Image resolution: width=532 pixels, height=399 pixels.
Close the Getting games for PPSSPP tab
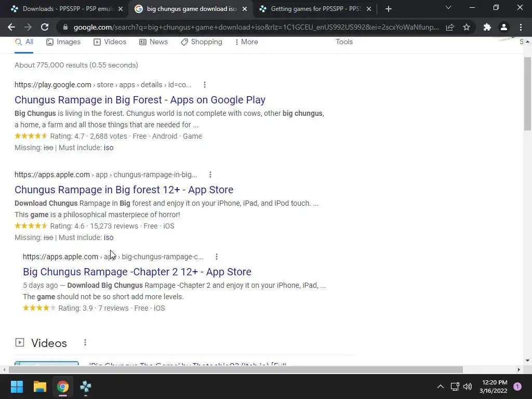[369, 9]
